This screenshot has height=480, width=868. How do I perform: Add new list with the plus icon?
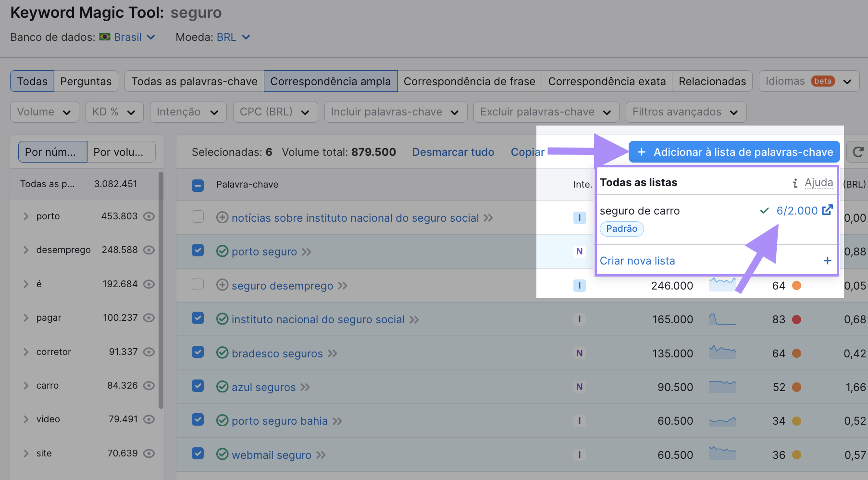[x=827, y=260]
